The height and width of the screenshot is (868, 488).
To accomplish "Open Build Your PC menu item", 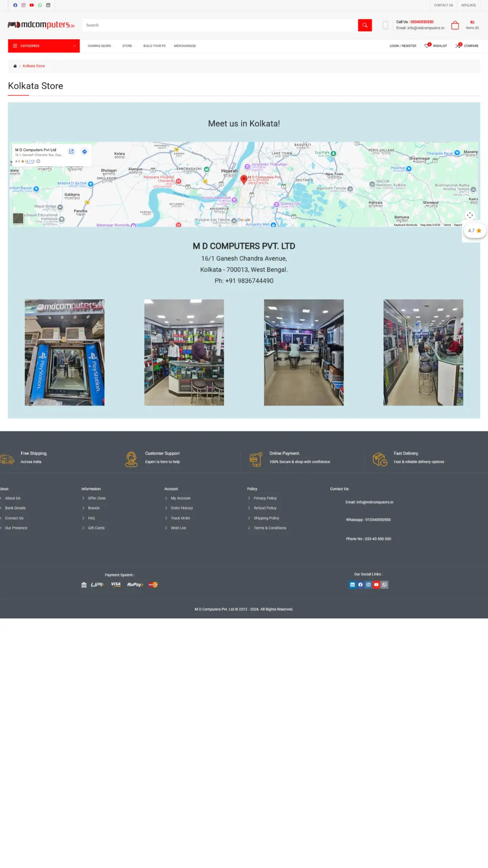I will 155,46.
